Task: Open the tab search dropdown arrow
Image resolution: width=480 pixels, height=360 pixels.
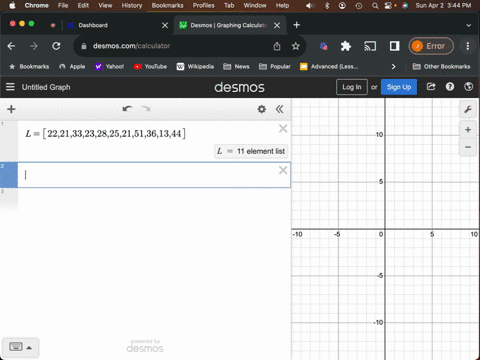Action: pos(468,25)
